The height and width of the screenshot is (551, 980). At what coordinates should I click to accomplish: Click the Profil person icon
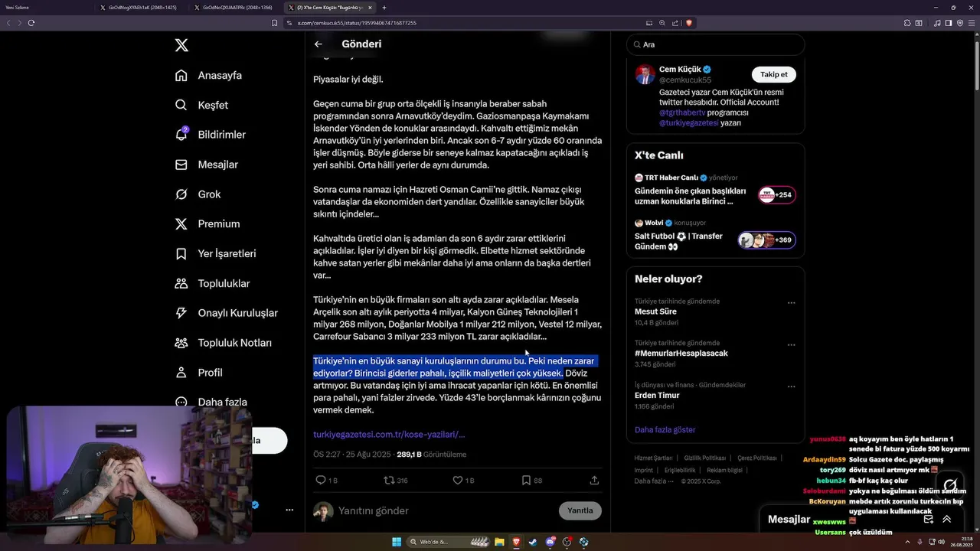[x=181, y=373]
